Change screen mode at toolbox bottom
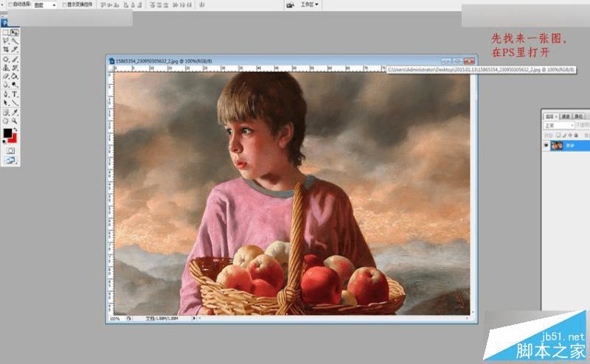Viewport: 590px width, 364px height. (10, 160)
